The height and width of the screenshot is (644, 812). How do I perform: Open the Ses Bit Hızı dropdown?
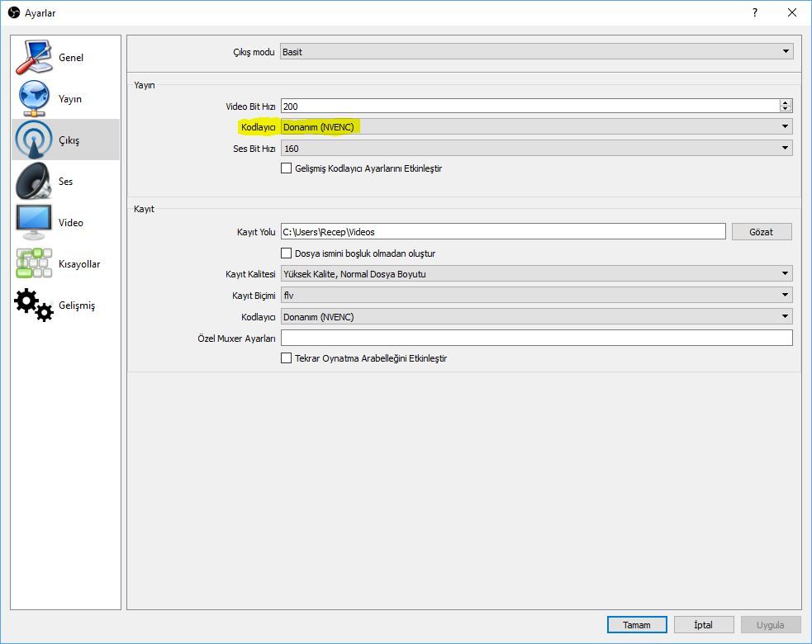[x=536, y=149]
